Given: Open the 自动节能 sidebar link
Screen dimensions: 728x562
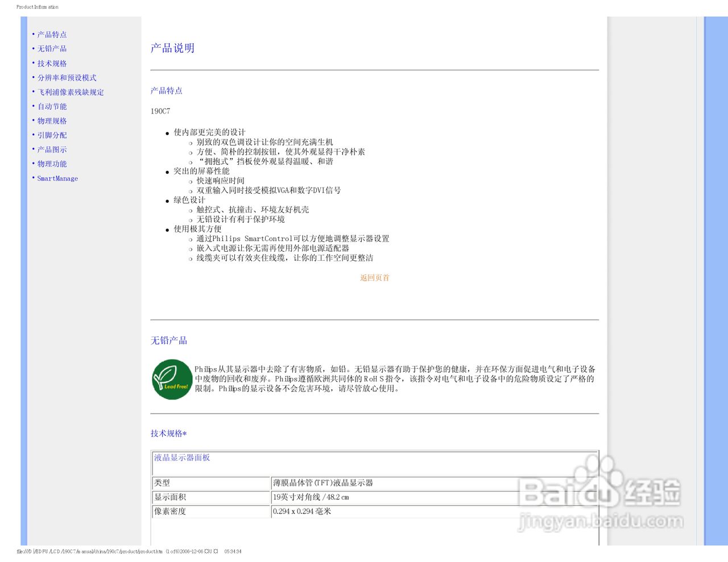Looking at the screenshot, I should point(52,106).
